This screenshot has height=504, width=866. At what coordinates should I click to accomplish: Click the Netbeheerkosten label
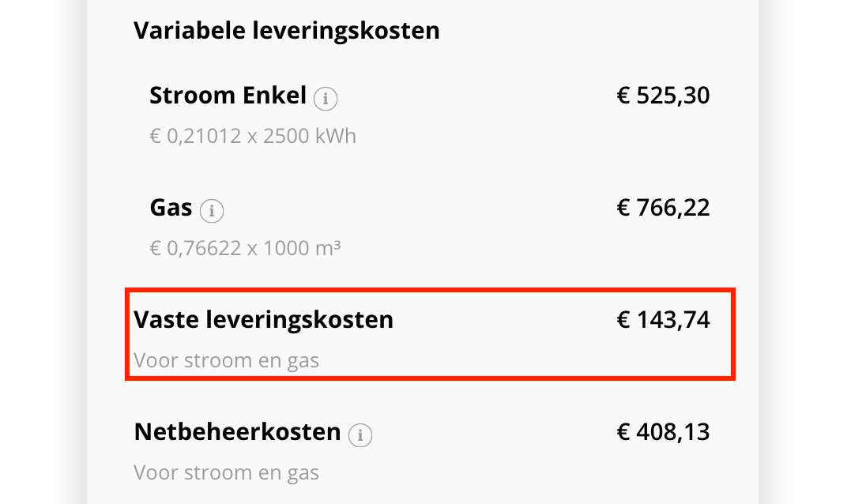coord(237,433)
